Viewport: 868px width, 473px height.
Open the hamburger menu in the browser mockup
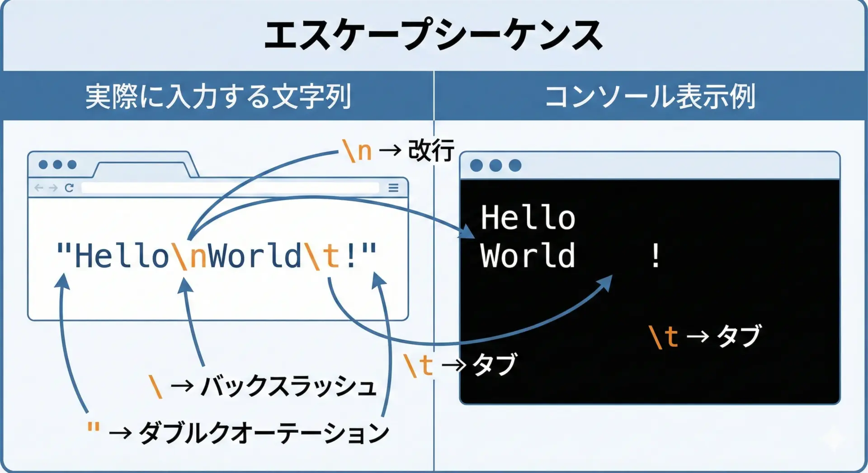pos(393,187)
